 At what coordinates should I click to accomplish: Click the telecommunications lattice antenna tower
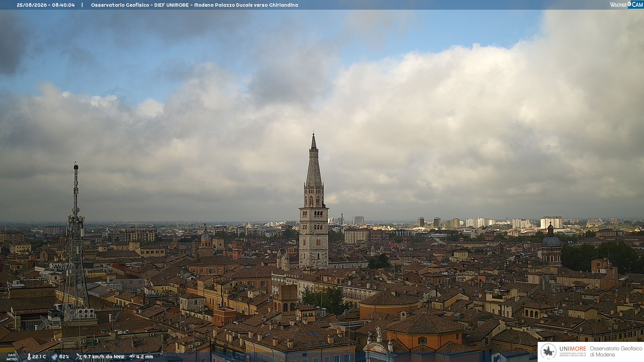[76, 241]
